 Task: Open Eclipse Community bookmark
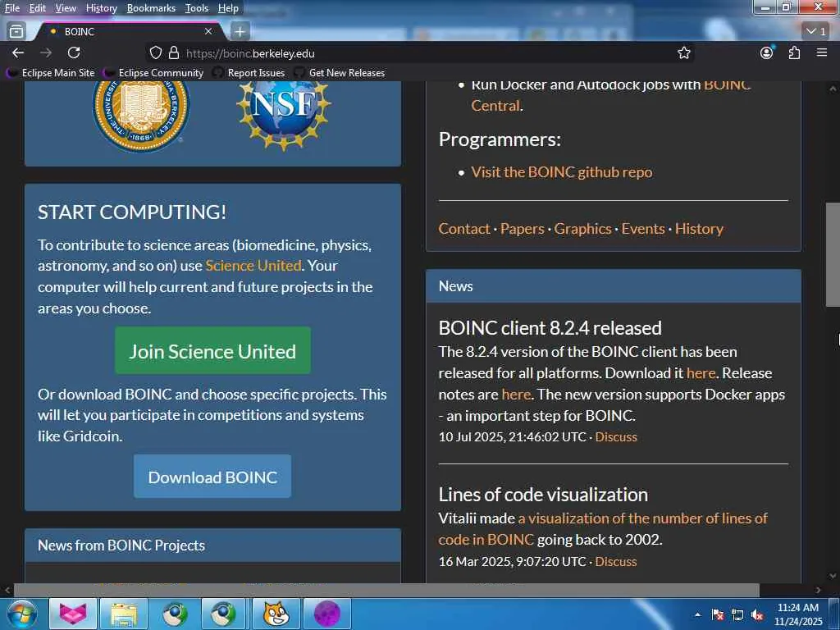click(153, 73)
